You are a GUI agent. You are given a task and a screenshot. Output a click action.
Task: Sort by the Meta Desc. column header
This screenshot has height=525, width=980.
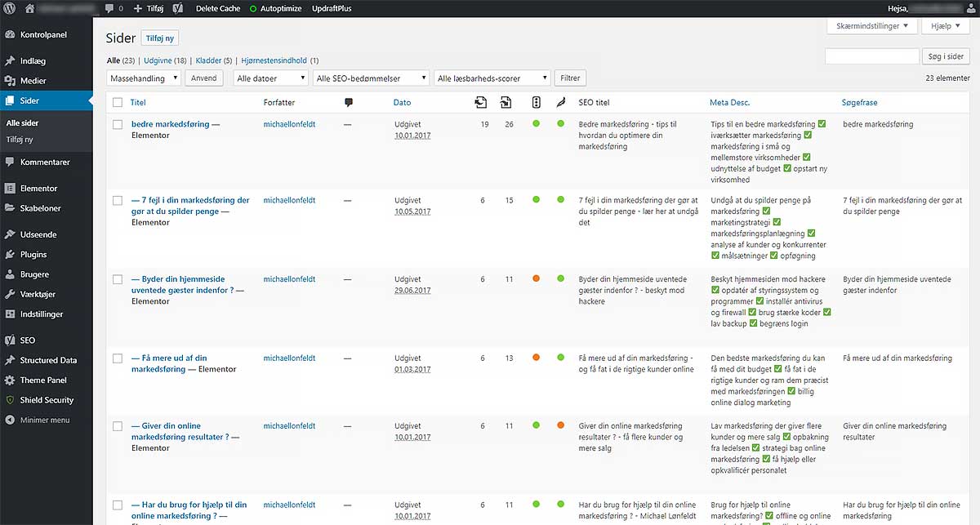coord(729,103)
